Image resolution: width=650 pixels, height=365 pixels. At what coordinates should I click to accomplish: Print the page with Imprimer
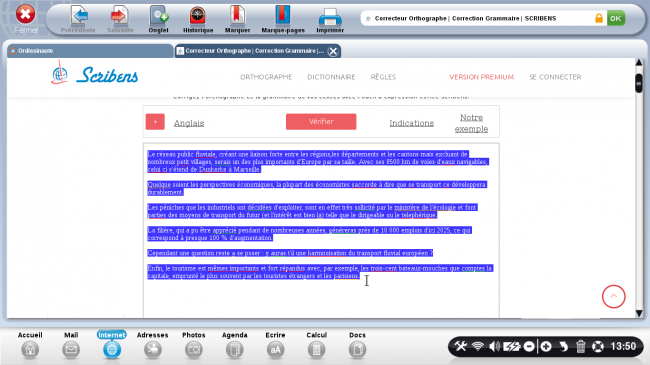(330, 17)
